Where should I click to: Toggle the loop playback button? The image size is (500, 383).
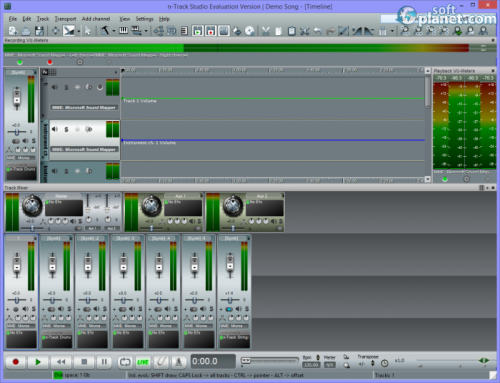[x=125, y=362]
